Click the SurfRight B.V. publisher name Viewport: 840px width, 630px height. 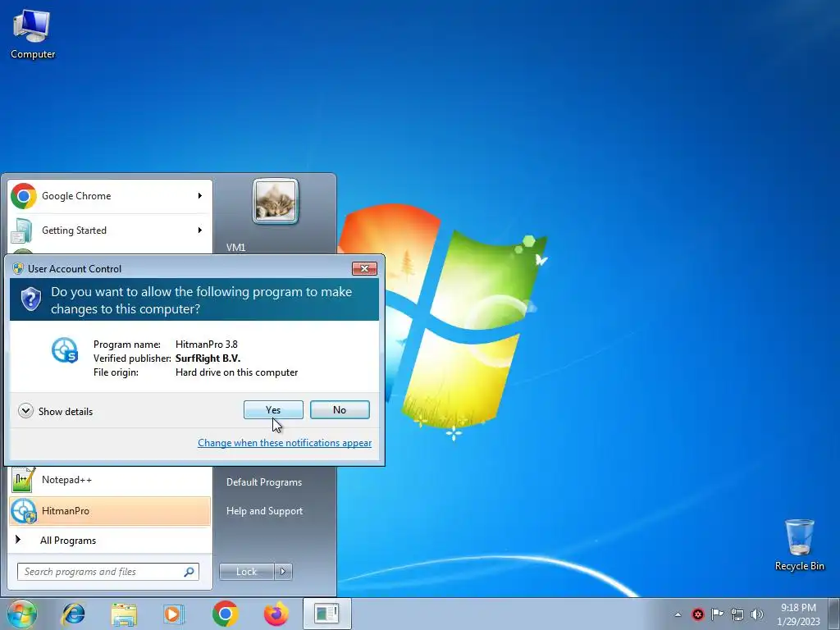tap(208, 358)
